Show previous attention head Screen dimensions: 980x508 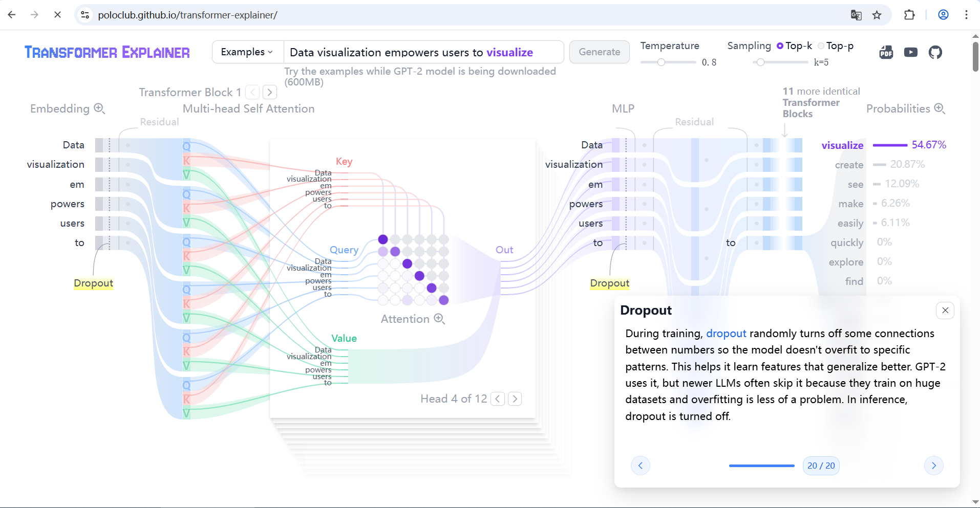pyautogui.click(x=498, y=399)
